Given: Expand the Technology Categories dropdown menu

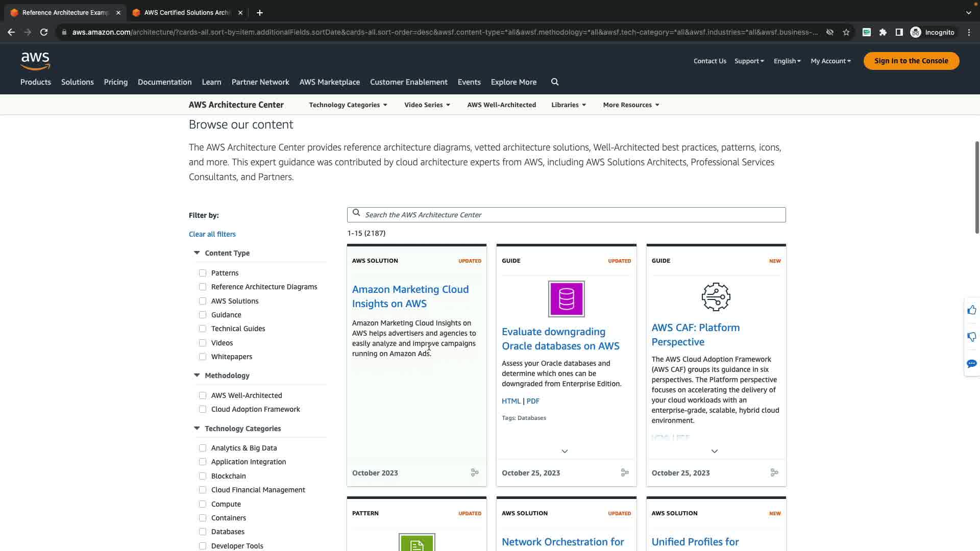Looking at the screenshot, I should click(x=348, y=105).
